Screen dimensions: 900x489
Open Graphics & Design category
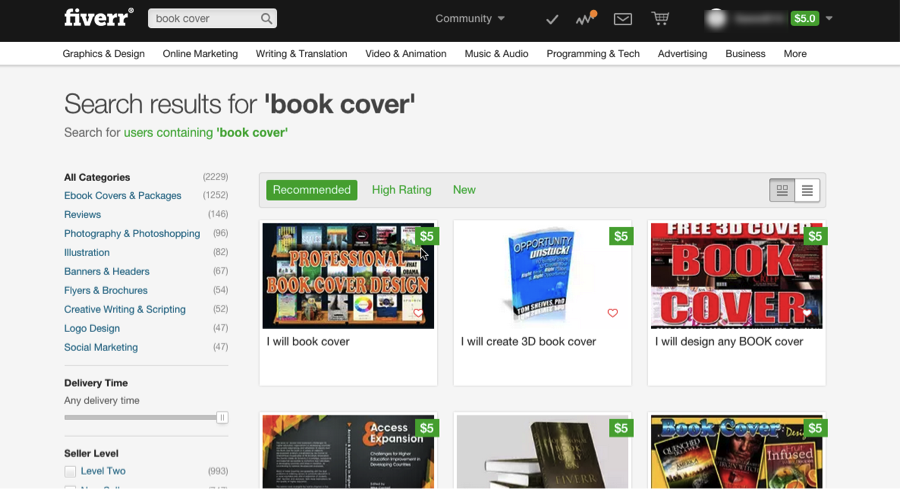[x=103, y=53]
